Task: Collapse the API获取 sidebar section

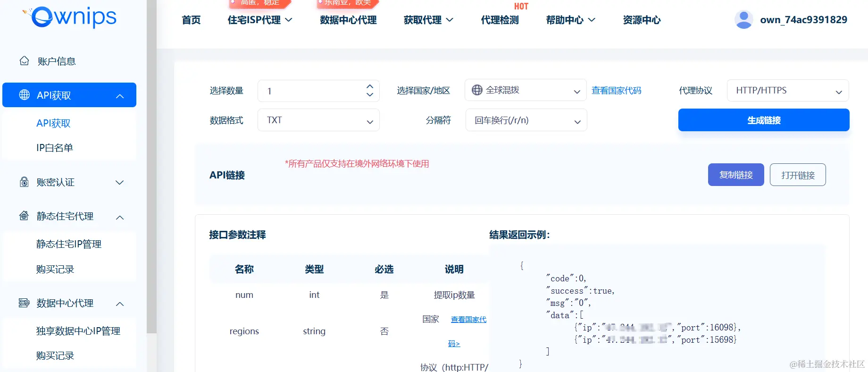Action: (120, 96)
